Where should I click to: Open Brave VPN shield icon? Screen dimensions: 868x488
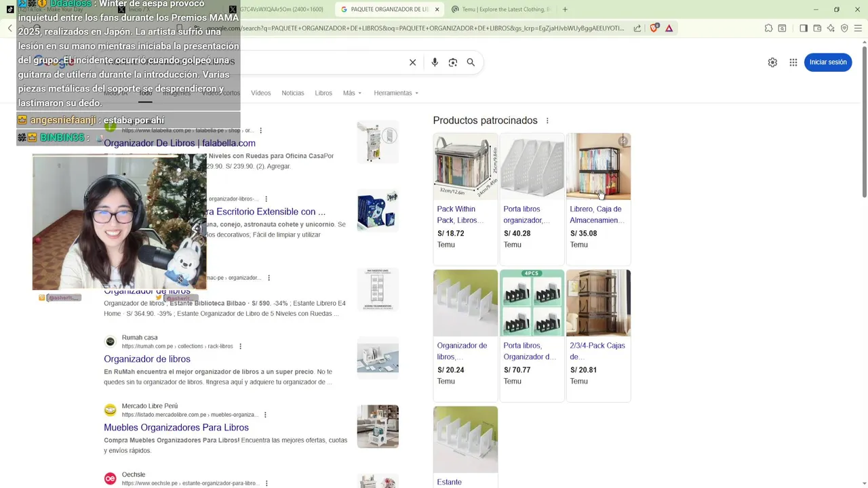(x=844, y=28)
